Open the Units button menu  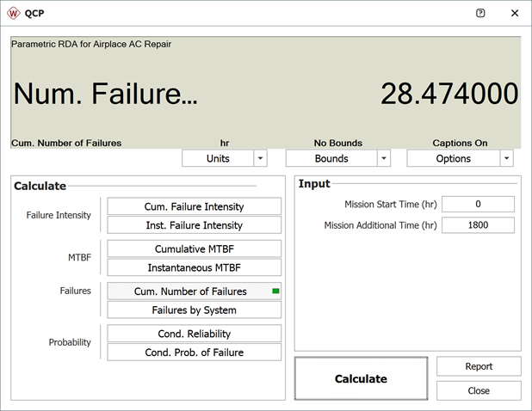coord(218,158)
